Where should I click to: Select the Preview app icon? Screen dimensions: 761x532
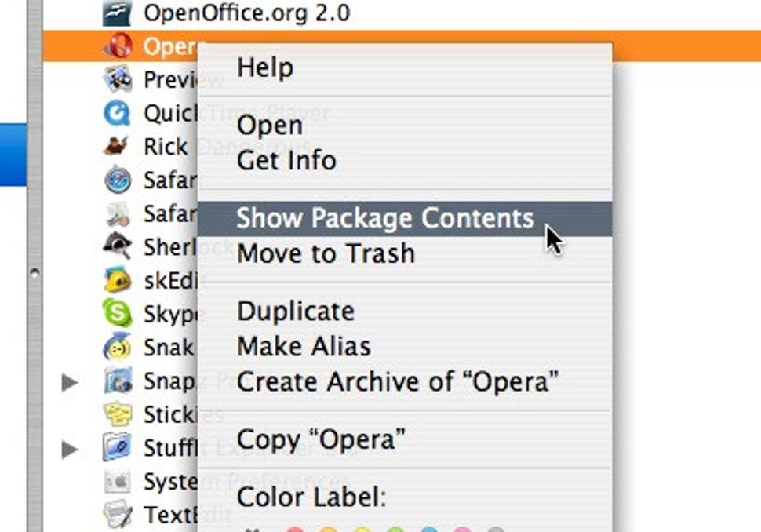tap(118, 79)
